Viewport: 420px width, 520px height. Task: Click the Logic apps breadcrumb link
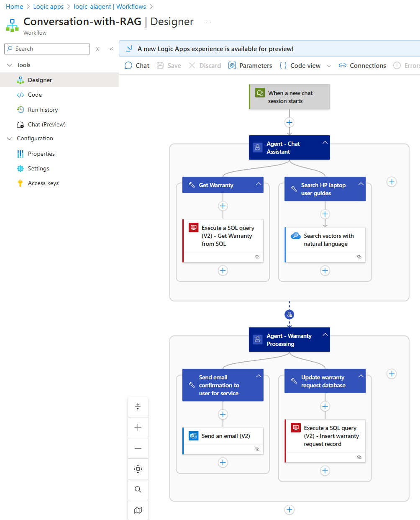(49, 7)
